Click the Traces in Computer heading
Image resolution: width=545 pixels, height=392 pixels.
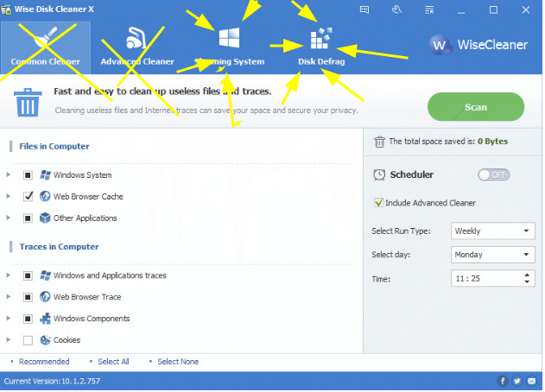click(60, 248)
